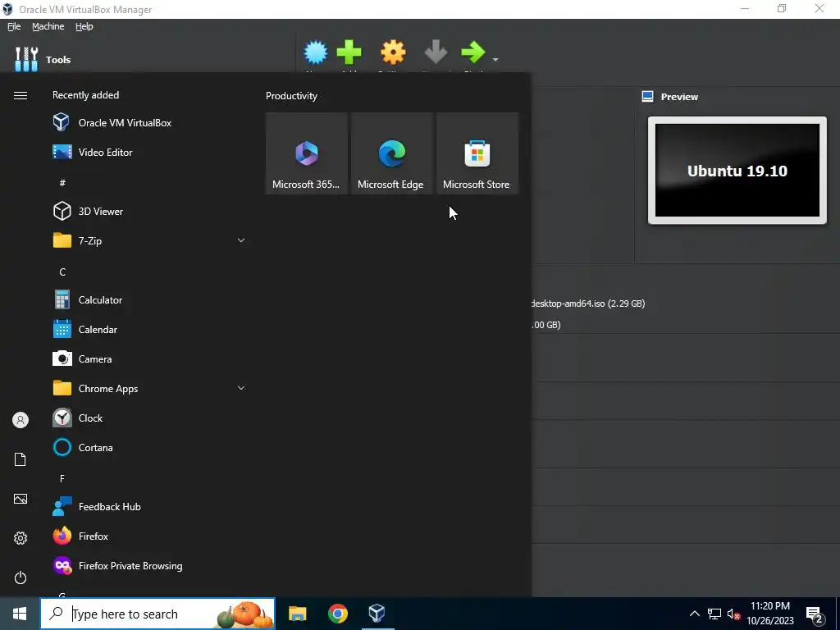The image size is (840, 630).
Task: Click the C letter group header
Action: 62,272
